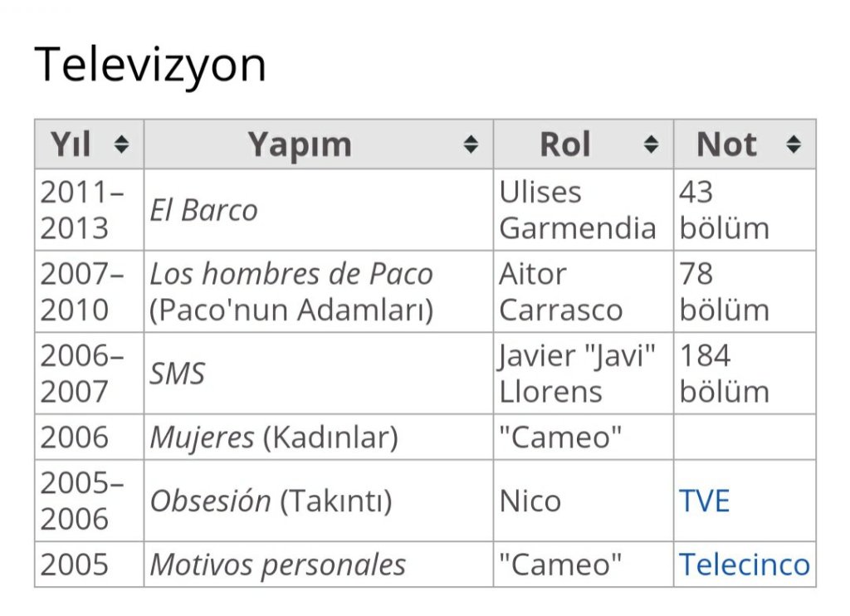Viewport: 850px width, 616px height.
Task: Select the Aitor Carrasco role cell
Action: [560, 291]
